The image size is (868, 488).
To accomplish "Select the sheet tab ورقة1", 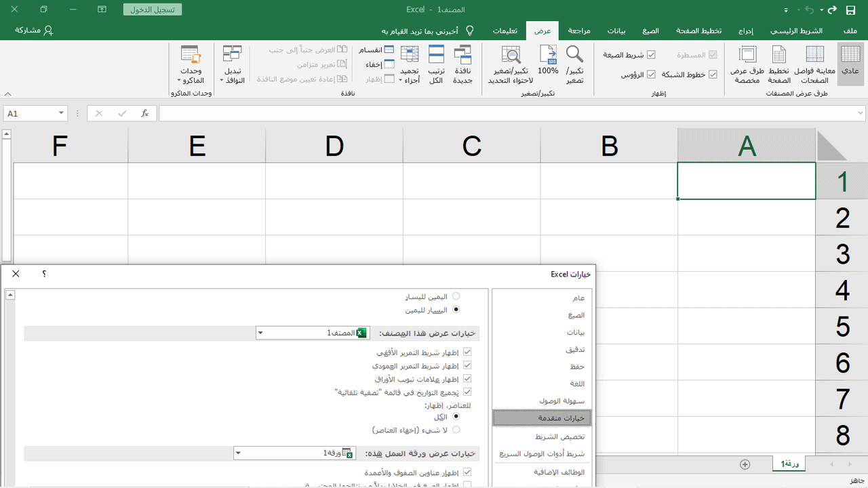I will pyautogui.click(x=790, y=464).
